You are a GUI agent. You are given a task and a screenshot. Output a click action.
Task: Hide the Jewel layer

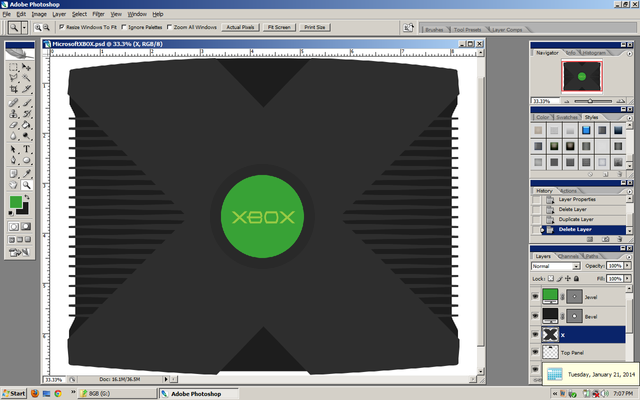535,297
